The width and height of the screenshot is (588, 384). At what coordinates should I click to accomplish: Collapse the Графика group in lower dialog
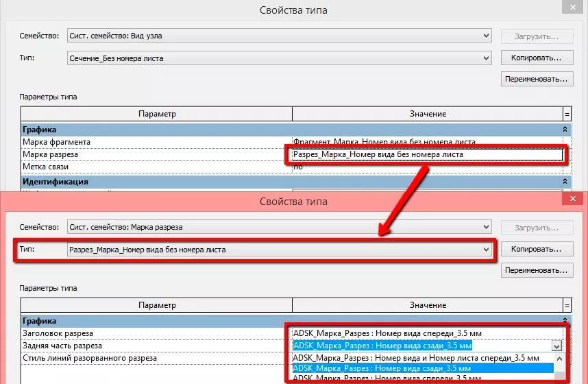click(x=565, y=320)
